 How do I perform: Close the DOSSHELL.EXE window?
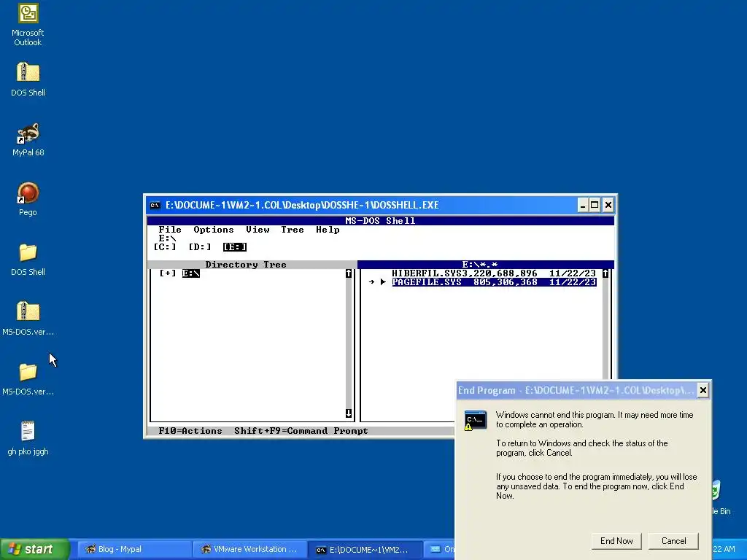click(608, 205)
